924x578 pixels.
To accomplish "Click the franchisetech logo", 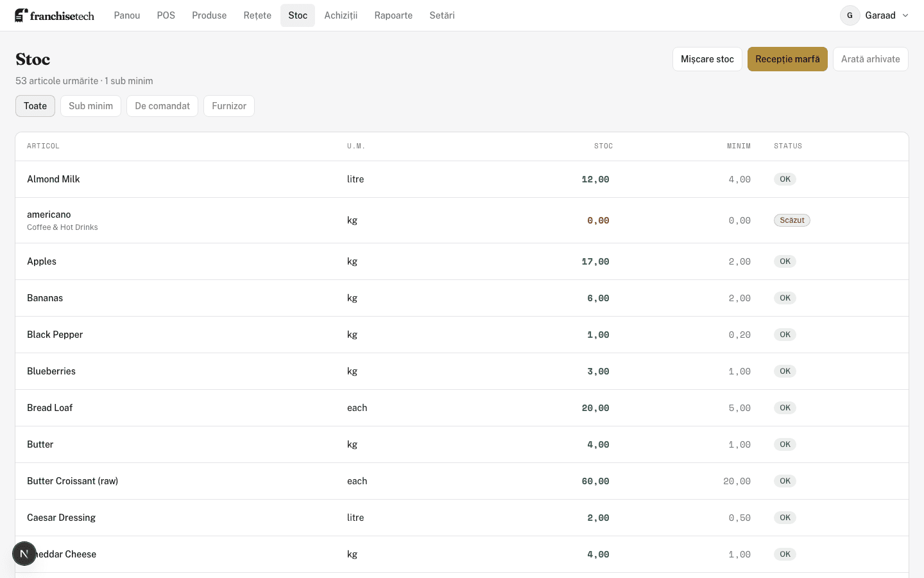I will (x=55, y=15).
